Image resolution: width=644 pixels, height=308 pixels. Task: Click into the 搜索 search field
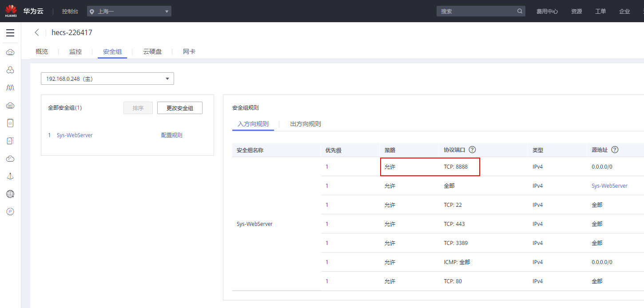[x=475, y=11]
